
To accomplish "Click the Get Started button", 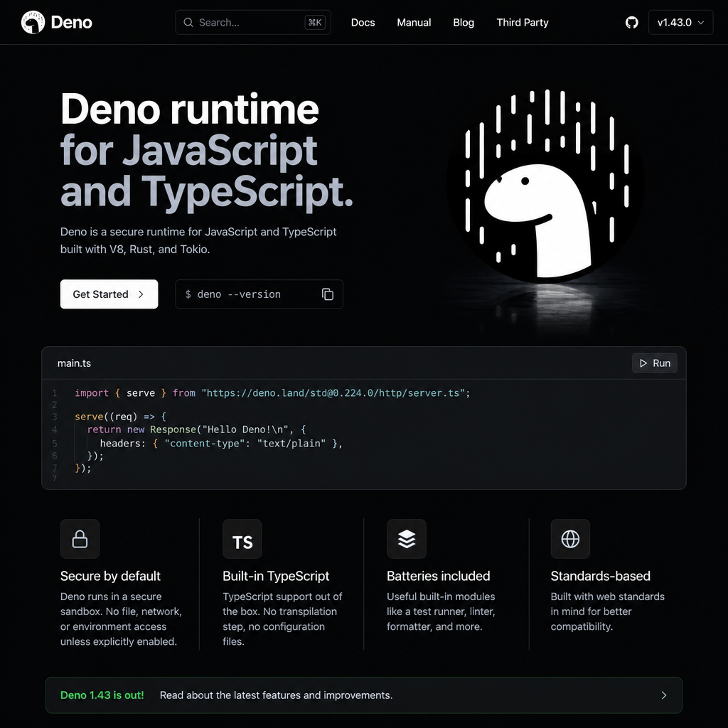I will click(109, 294).
